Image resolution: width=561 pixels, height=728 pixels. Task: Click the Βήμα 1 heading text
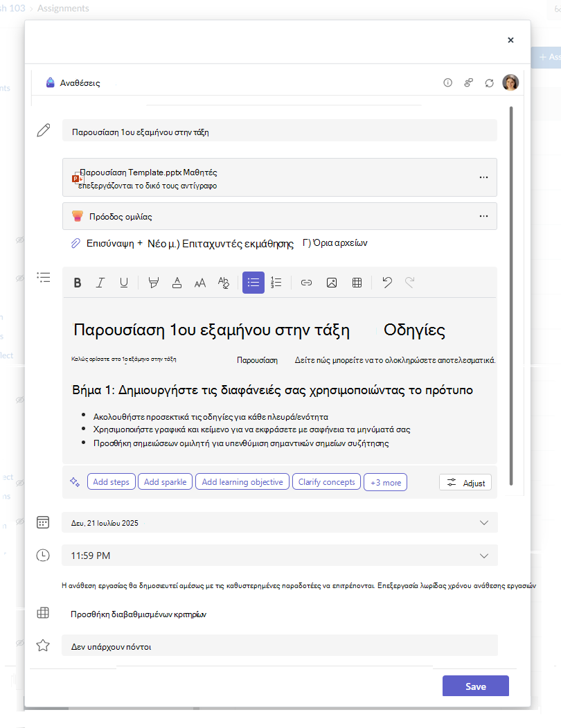tap(273, 390)
